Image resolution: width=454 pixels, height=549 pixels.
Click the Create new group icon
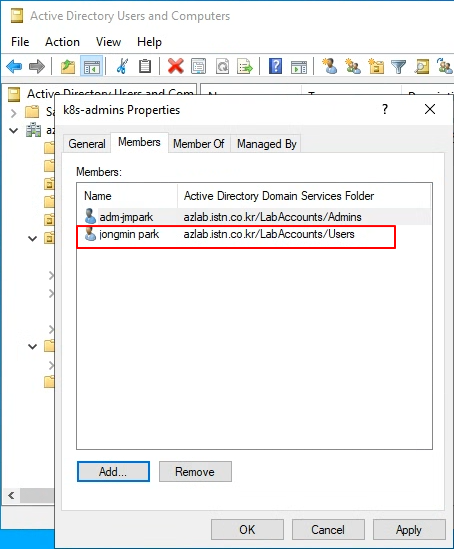pos(352,66)
